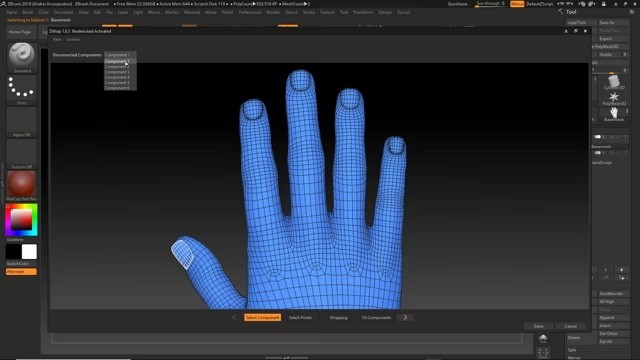Click the Alpha Off slot
The image size is (640, 360).
pyautogui.click(x=21, y=120)
